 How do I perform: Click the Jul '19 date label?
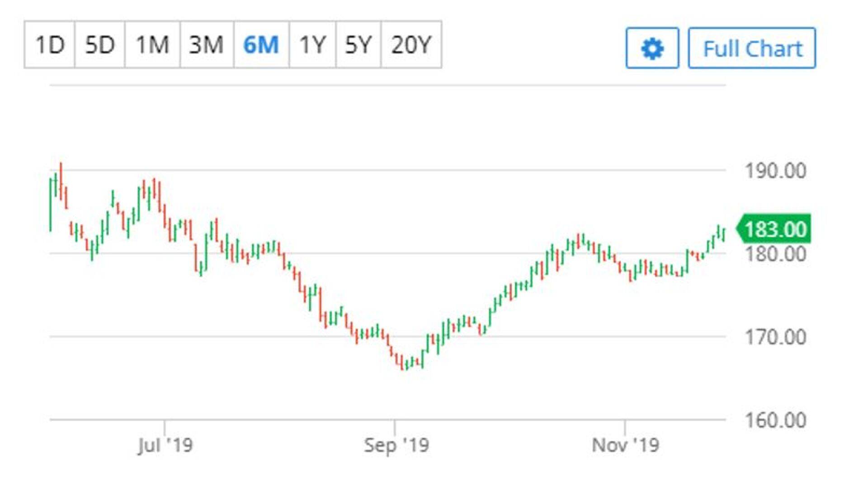[165, 445]
